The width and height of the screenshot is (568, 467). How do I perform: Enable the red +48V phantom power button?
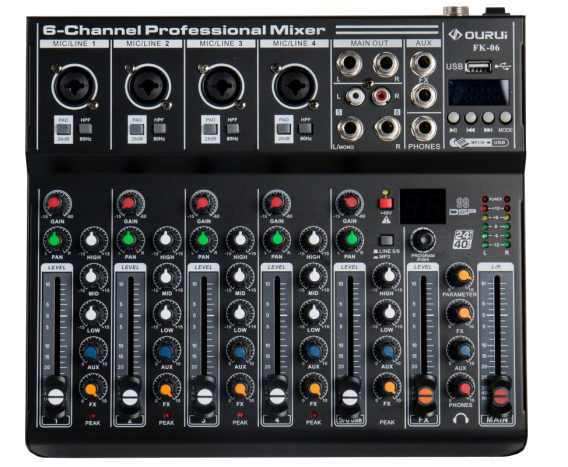(386, 203)
